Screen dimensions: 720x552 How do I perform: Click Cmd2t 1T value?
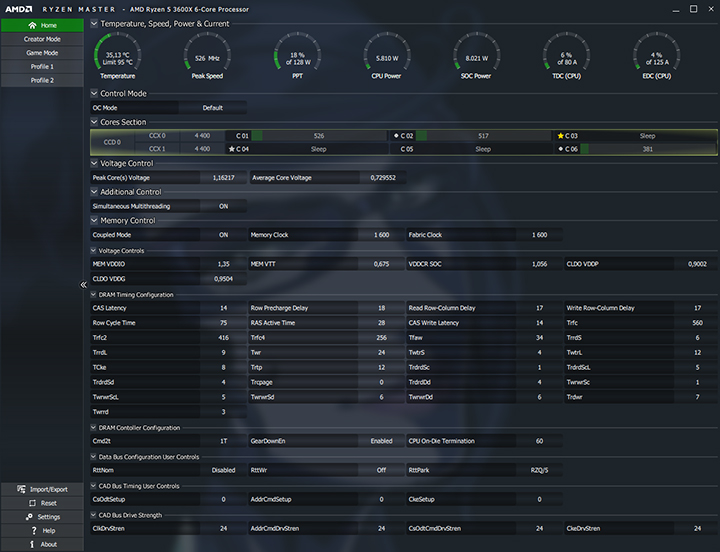click(224, 441)
